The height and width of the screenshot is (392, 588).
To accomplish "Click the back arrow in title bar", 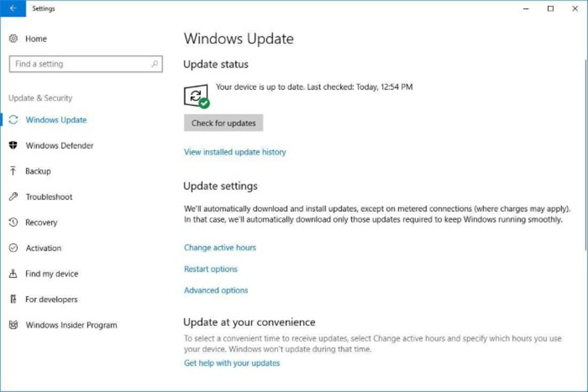I will click(x=13, y=9).
